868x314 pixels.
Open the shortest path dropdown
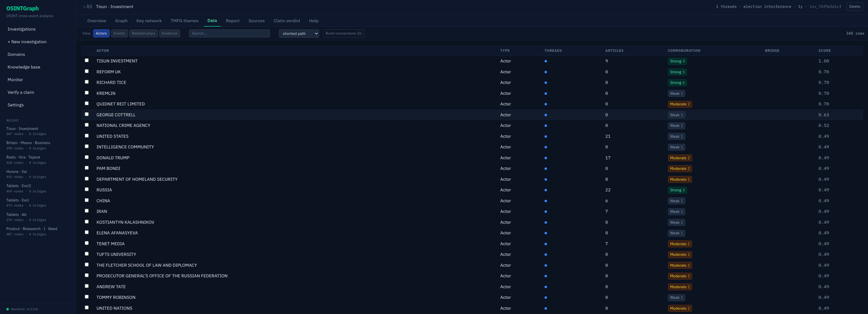[x=299, y=33]
